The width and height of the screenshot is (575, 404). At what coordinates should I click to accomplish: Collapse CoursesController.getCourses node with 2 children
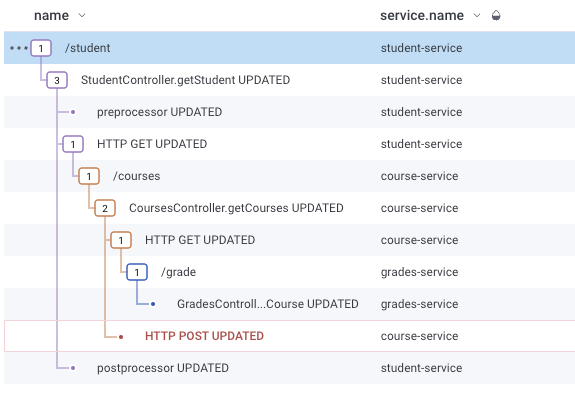105,208
